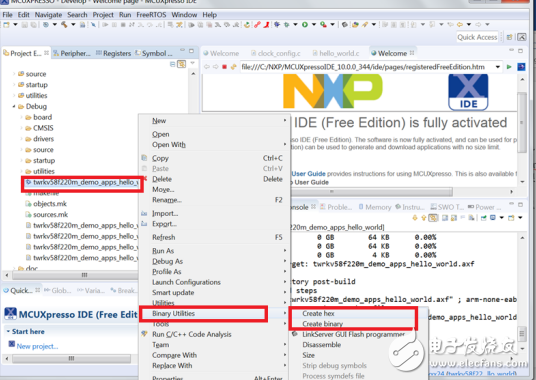Open the Run launch dropdown arrow
The image size is (536, 380).
[x=313, y=25]
